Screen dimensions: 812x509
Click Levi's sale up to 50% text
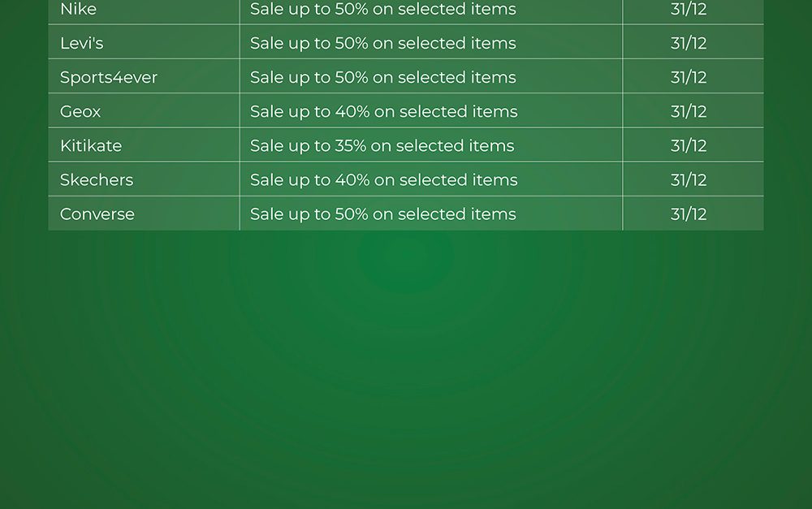tap(382, 43)
